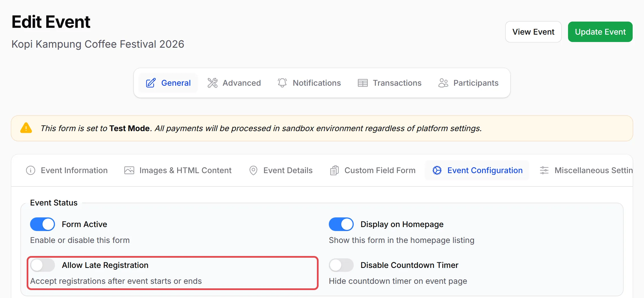Open the Custom Field Form sub-tab
The height and width of the screenshot is (298, 644).
pos(373,170)
